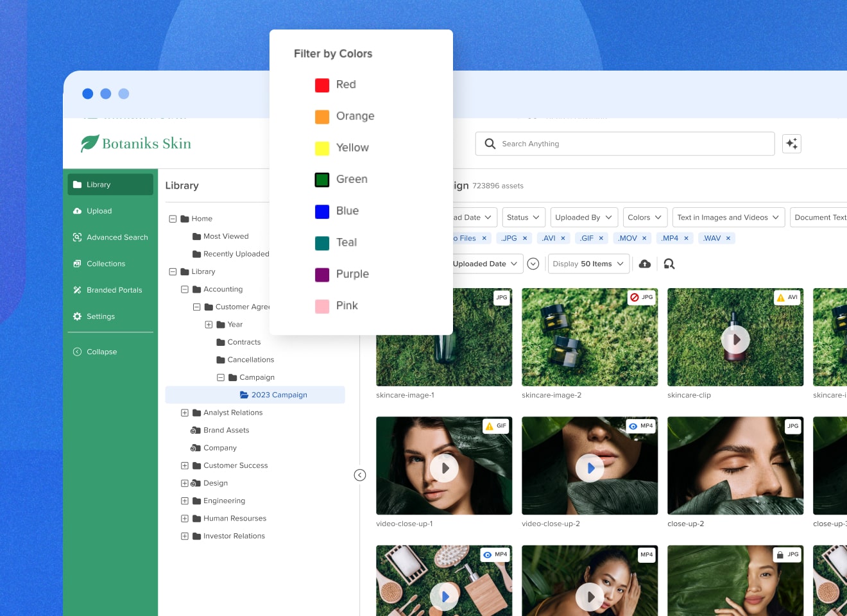Screen dimensions: 847x616
Task: Click the Upload cloud icon in sidebar
Action: tap(78, 210)
